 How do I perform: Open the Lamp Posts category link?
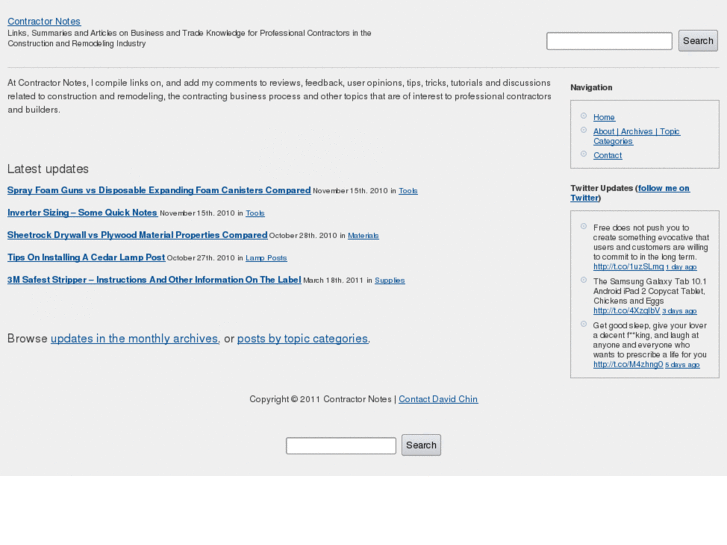266,258
